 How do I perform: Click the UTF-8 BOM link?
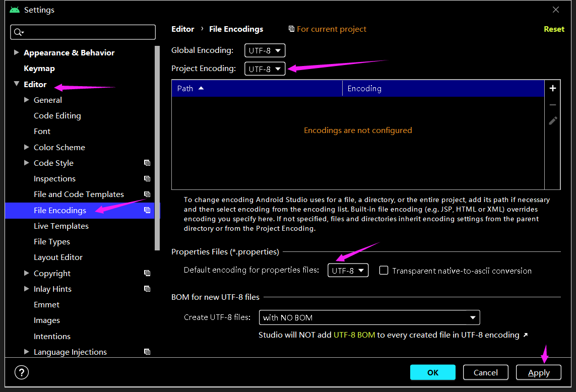[x=354, y=335]
